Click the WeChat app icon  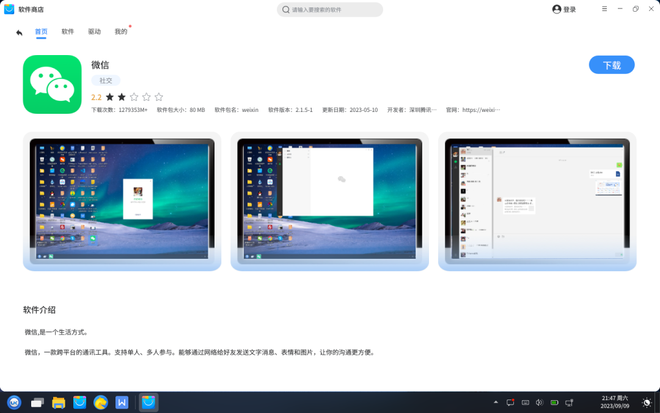click(52, 85)
